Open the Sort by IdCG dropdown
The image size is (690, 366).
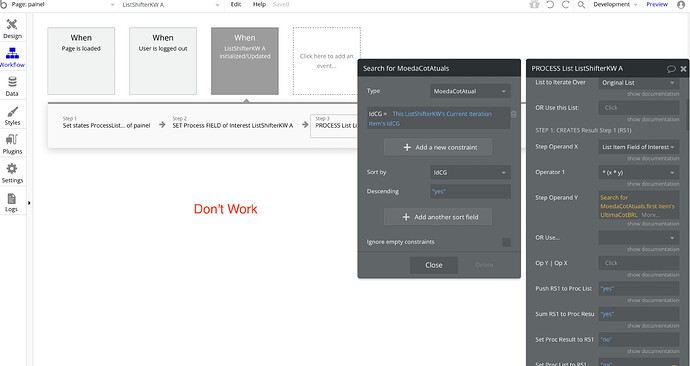pos(470,172)
